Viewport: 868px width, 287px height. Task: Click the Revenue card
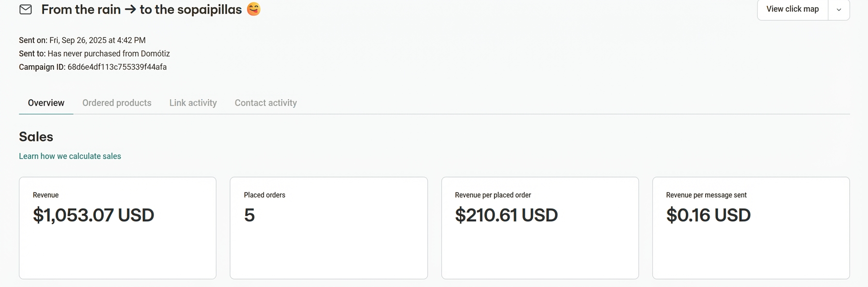coord(117,228)
